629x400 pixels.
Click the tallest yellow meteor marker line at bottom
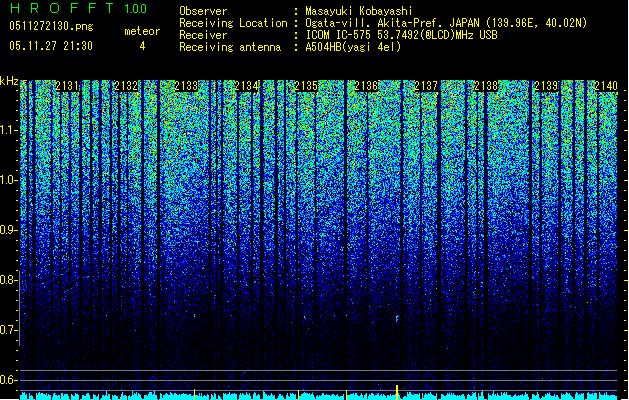click(397, 392)
